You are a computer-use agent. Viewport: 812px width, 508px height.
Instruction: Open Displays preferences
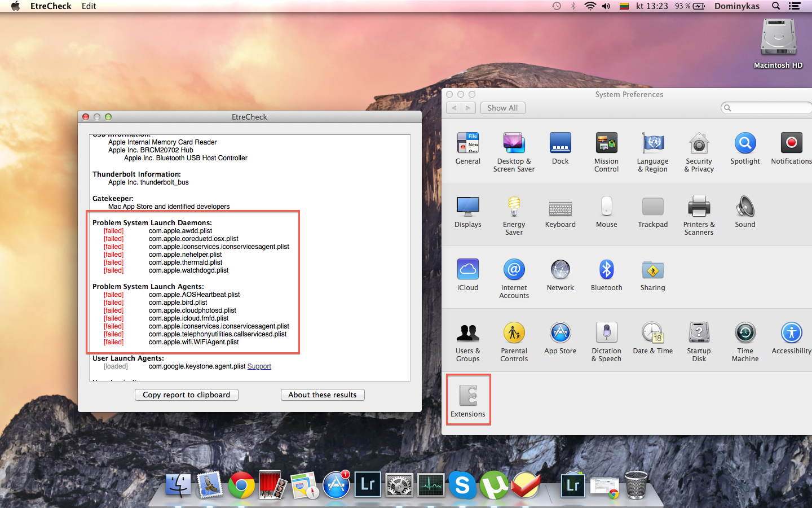(467, 212)
